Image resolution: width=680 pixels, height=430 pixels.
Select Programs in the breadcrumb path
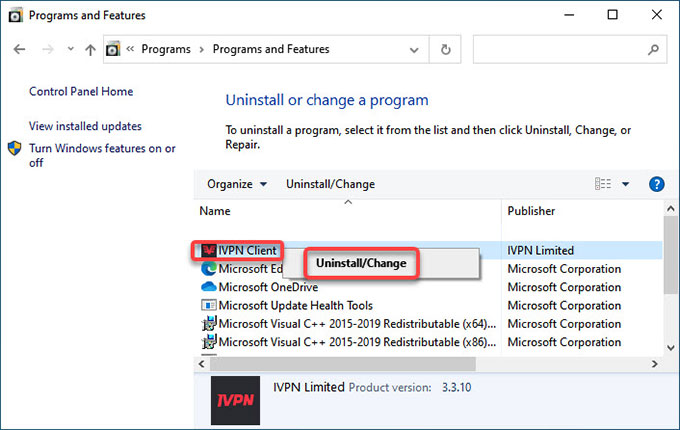(166, 49)
